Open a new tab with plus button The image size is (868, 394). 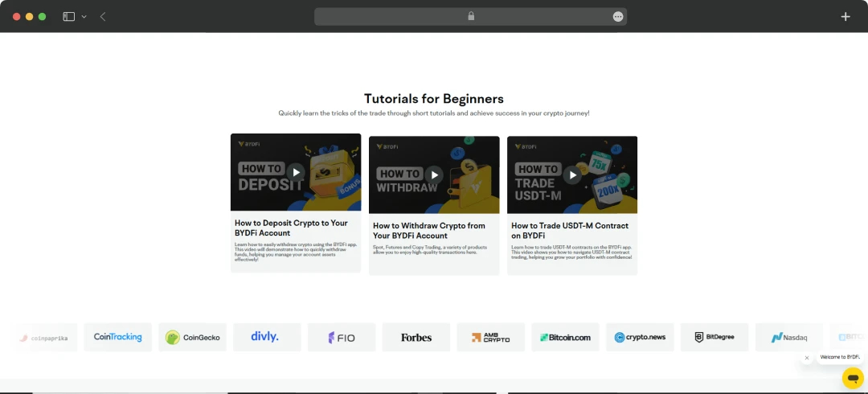click(x=845, y=17)
